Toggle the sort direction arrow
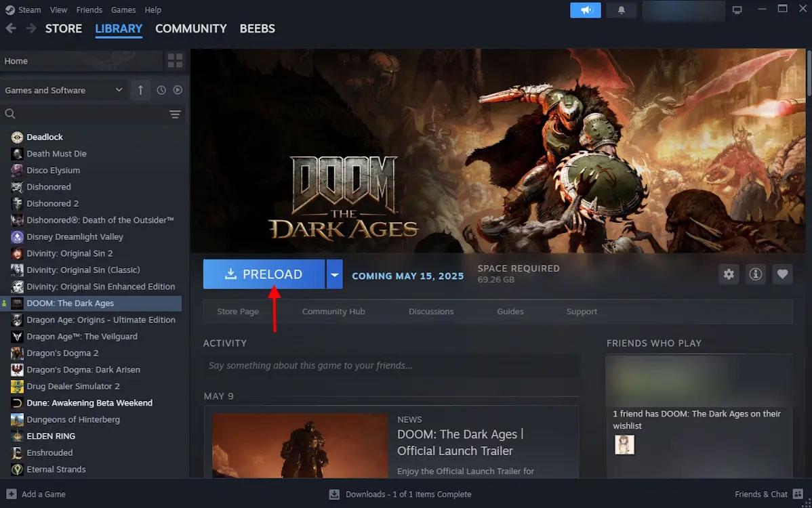The image size is (812, 508). tap(140, 89)
